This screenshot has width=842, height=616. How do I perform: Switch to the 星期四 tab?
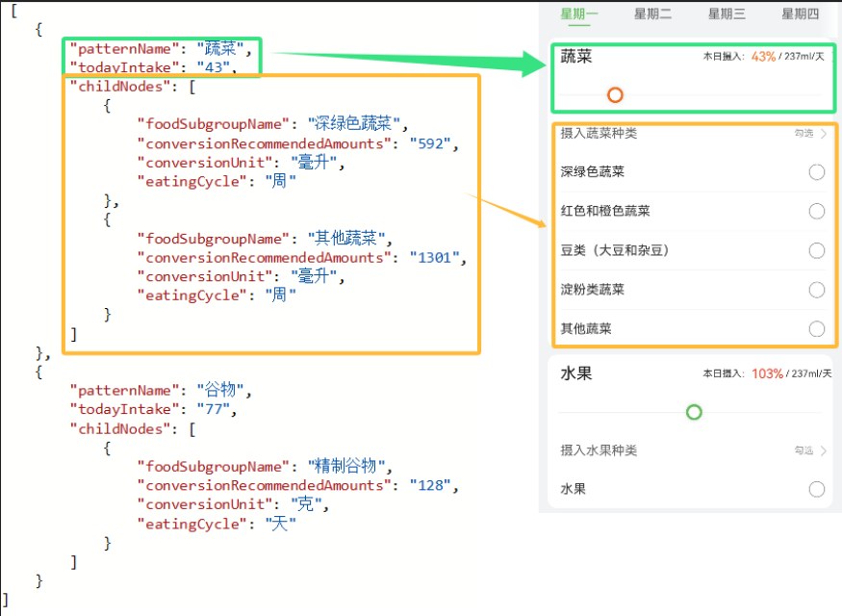click(x=800, y=13)
